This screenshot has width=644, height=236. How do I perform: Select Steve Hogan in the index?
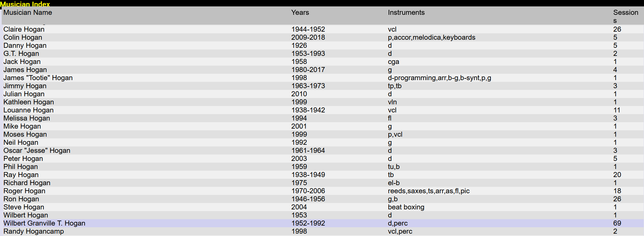click(24, 207)
